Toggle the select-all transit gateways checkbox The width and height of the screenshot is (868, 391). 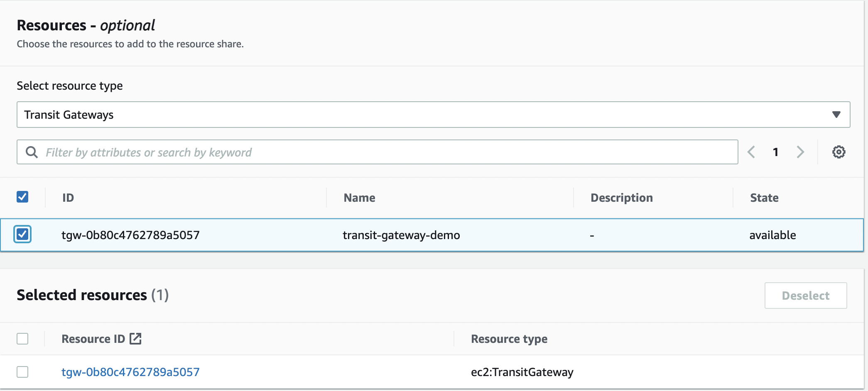pyautogui.click(x=22, y=197)
